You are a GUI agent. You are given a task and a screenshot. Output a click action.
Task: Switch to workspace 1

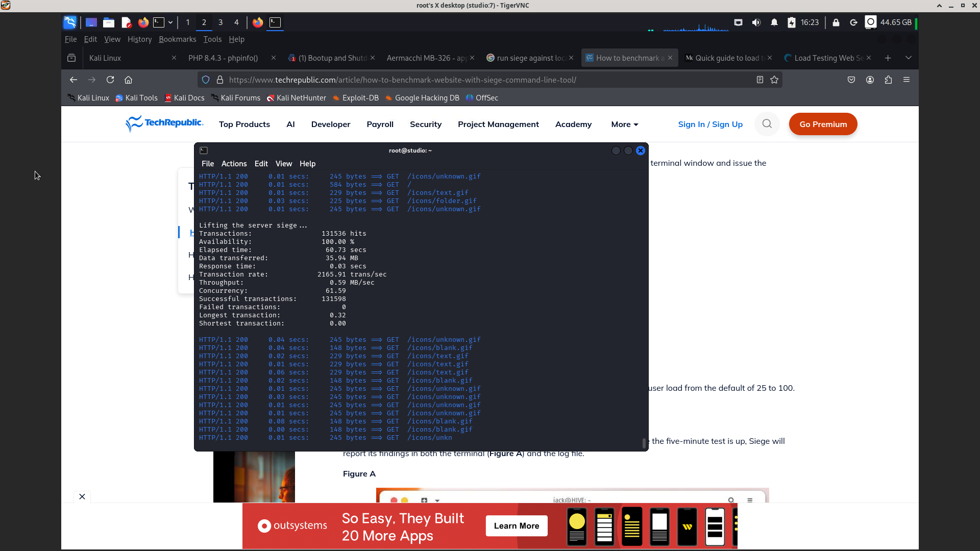(188, 22)
